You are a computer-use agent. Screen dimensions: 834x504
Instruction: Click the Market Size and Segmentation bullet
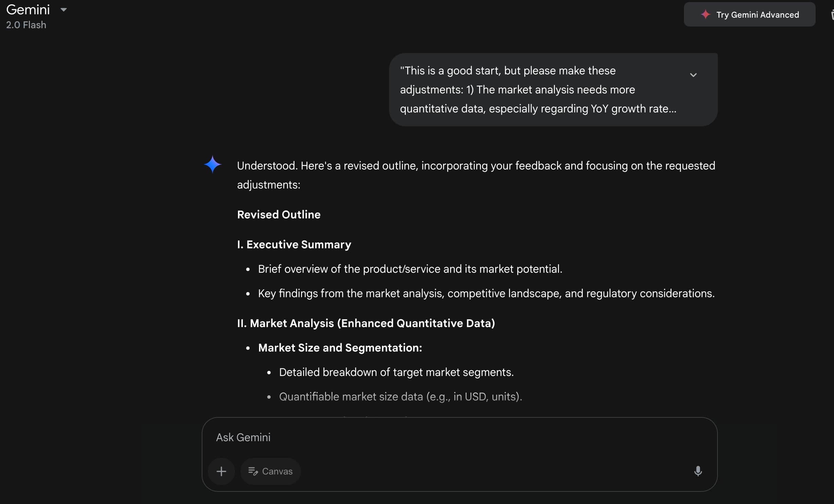coord(340,348)
